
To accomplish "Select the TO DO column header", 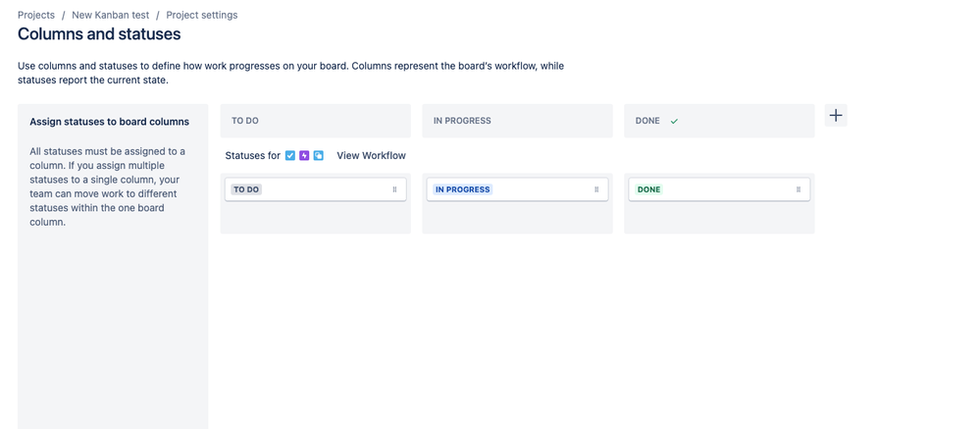I will [x=316, y=121].
